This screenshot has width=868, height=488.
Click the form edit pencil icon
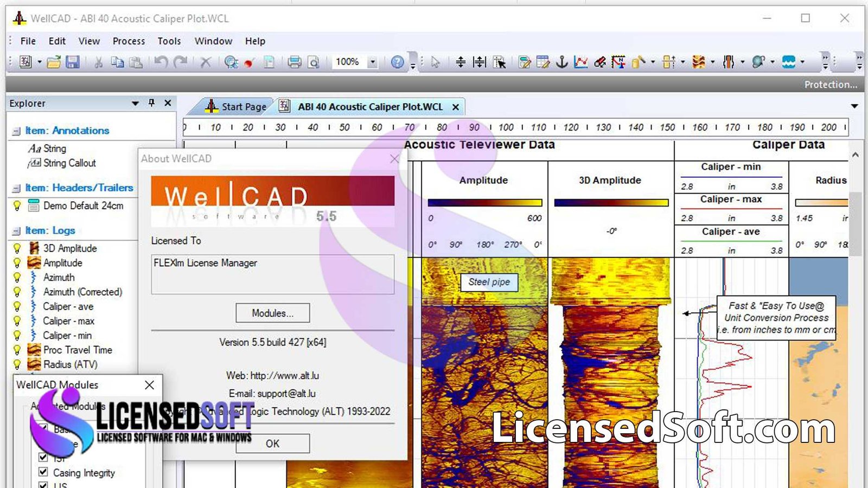click(x=525, y=62)
